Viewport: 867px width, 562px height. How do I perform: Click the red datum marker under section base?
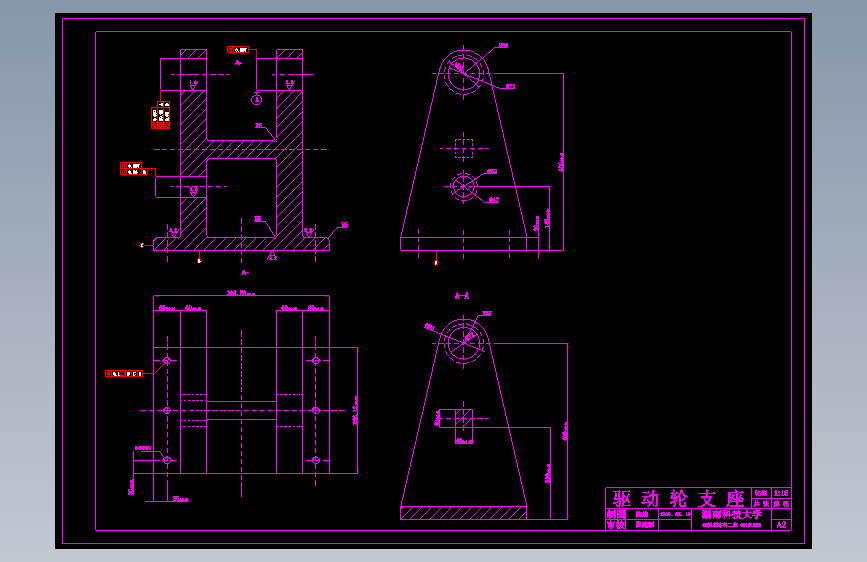200,261
